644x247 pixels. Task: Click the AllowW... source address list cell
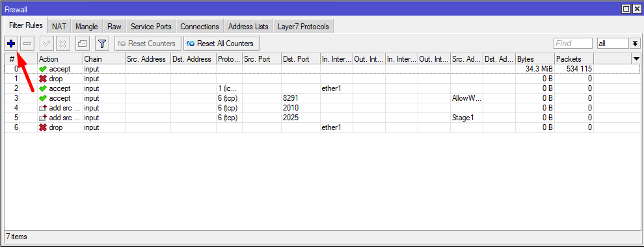466,98
